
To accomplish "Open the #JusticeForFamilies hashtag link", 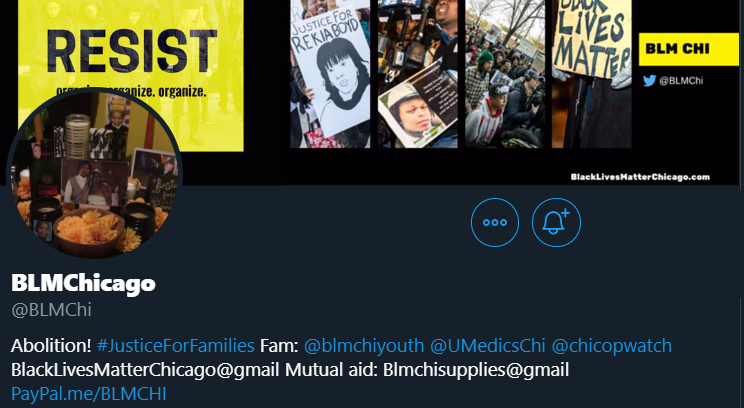I will (x=176, y=345).
